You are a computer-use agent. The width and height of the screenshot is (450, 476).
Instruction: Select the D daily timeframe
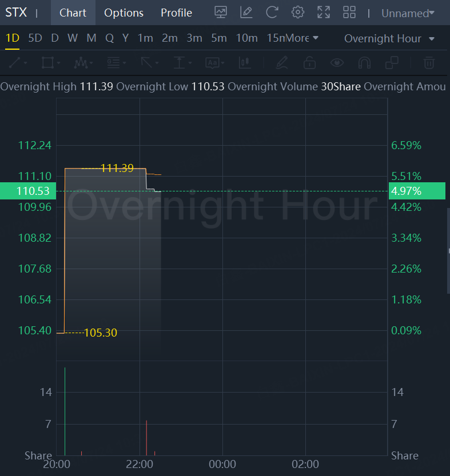click(55, 38)
